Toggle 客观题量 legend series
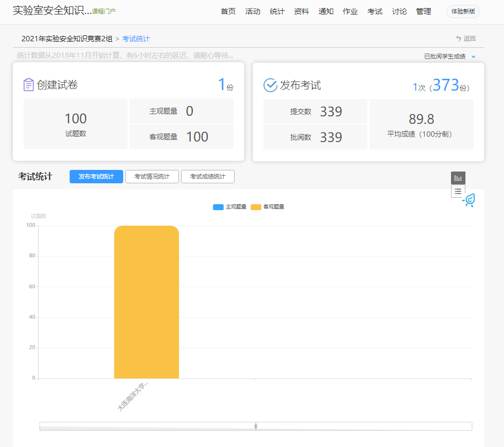Image resolution: width=504 pixels, height=447 pixels. click(x=267, y=207)
